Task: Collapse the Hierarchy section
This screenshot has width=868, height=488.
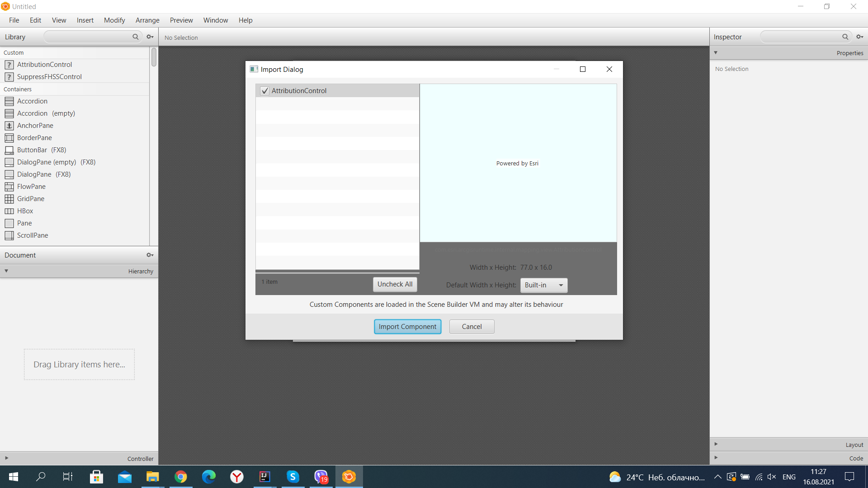Action: (x=6, y=271)
